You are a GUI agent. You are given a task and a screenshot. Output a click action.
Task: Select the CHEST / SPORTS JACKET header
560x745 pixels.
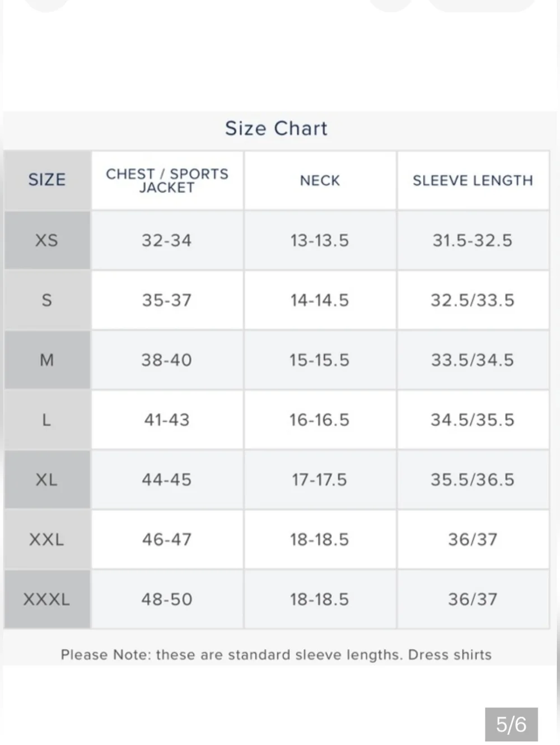point(167,180)
